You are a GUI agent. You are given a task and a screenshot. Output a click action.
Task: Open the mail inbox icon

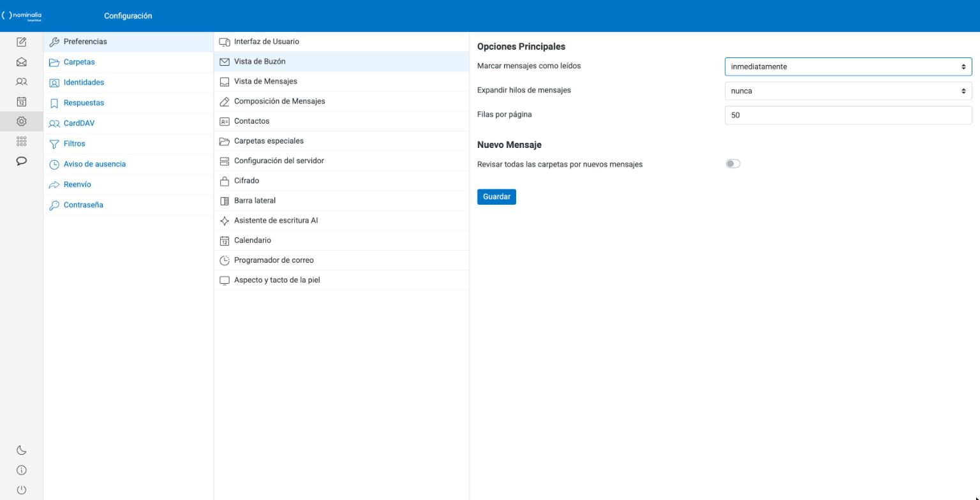21,62
